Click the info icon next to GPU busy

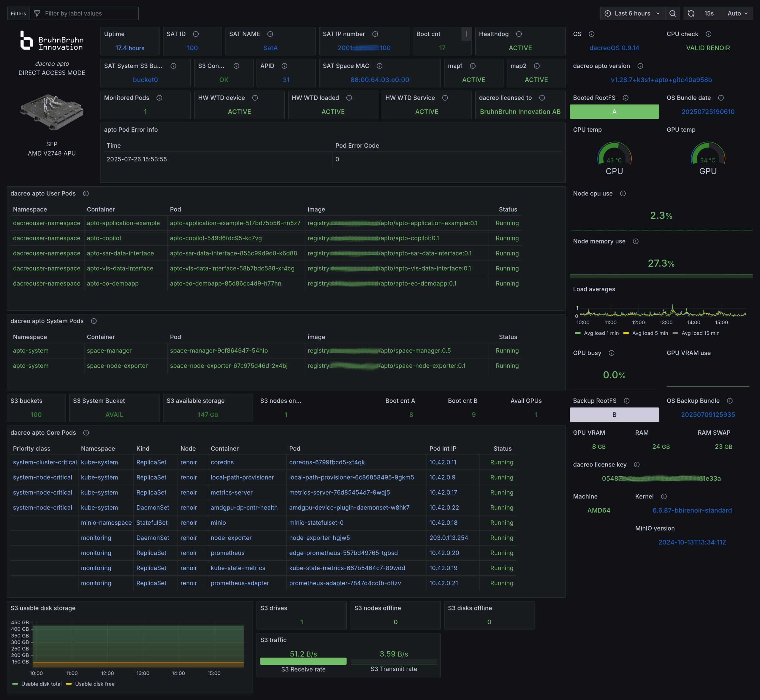[612, 353]
